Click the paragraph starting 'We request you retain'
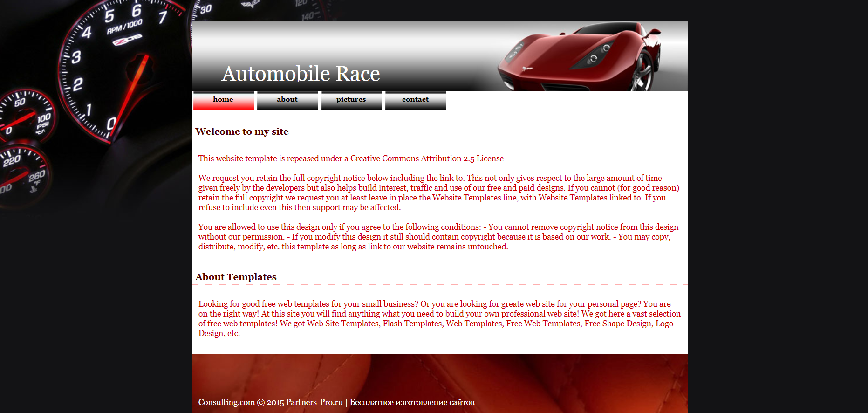The height and width of the screenshot is (413, 868). pos(438,193)
